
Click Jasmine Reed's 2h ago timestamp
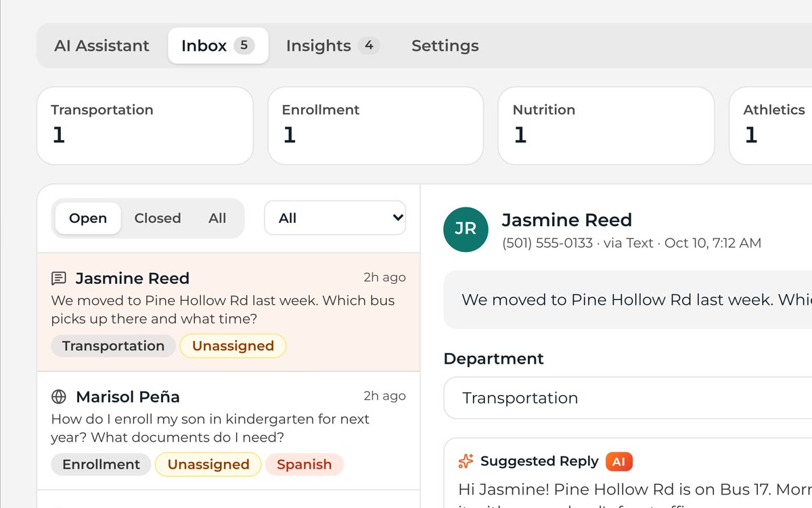[x=384, y=277]
